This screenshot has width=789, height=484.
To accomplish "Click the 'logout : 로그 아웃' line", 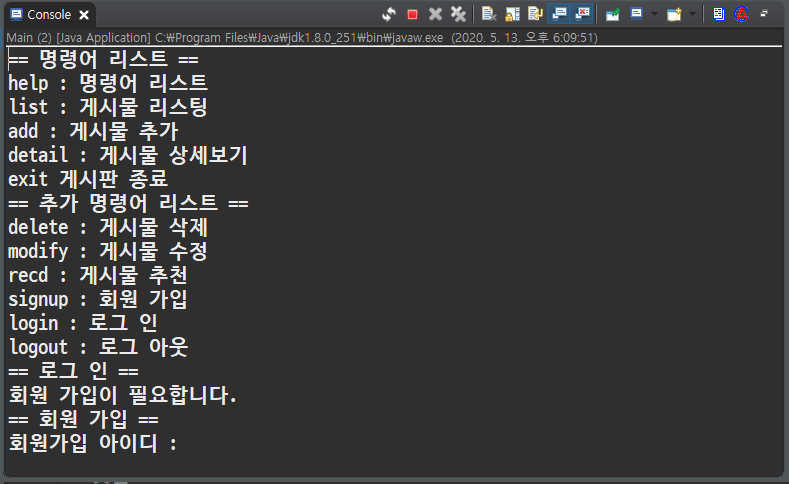I will tap(98, 347).
